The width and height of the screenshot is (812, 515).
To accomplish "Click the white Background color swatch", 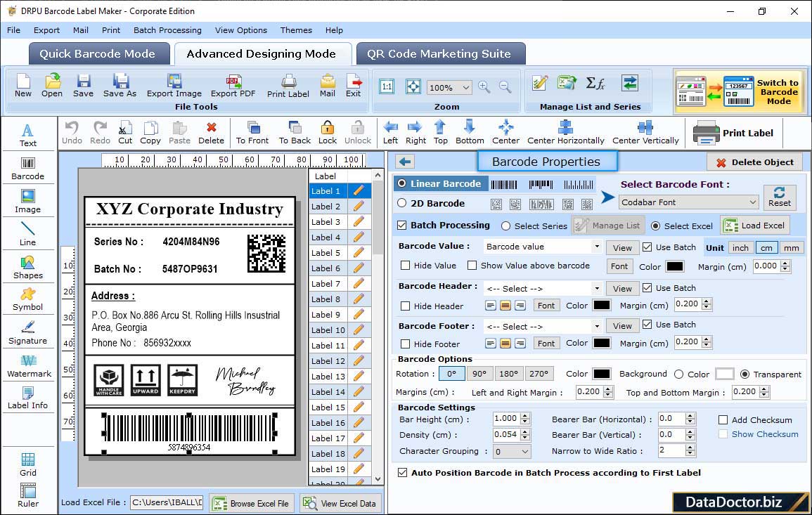I will click(724, 374).
